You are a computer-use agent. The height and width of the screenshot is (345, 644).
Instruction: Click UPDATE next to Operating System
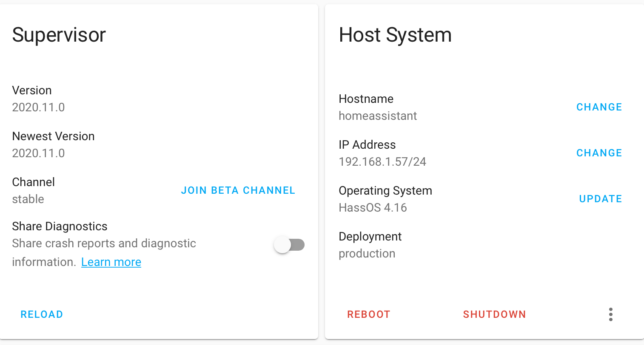pyautogui.click(x=600, y=199)
